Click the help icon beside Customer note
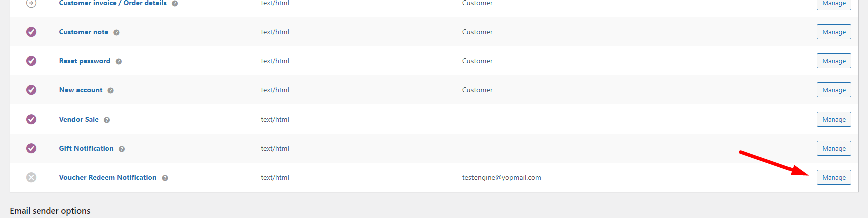Viewport: 868px width, 218px height. point(116,32)
